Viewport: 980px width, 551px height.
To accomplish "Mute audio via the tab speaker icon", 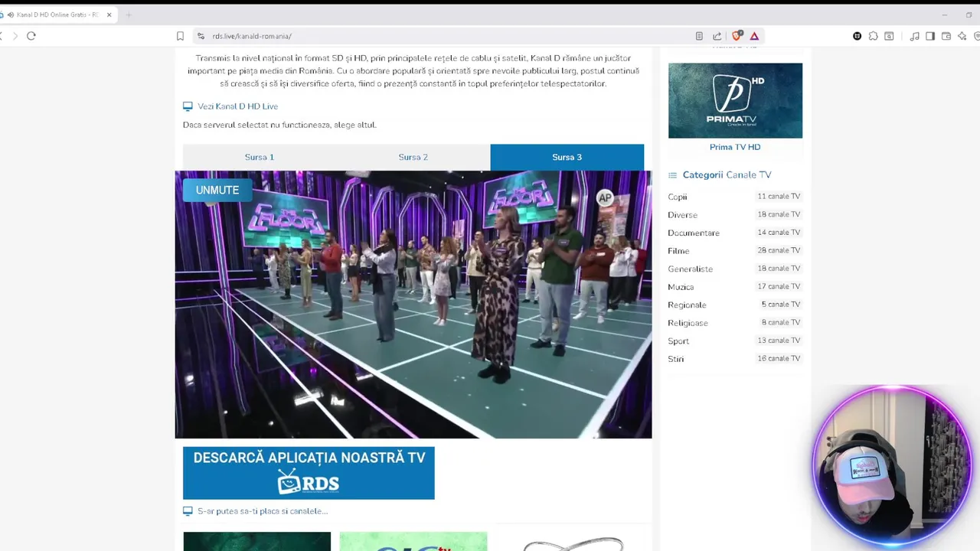I will (x=11, y=15).
